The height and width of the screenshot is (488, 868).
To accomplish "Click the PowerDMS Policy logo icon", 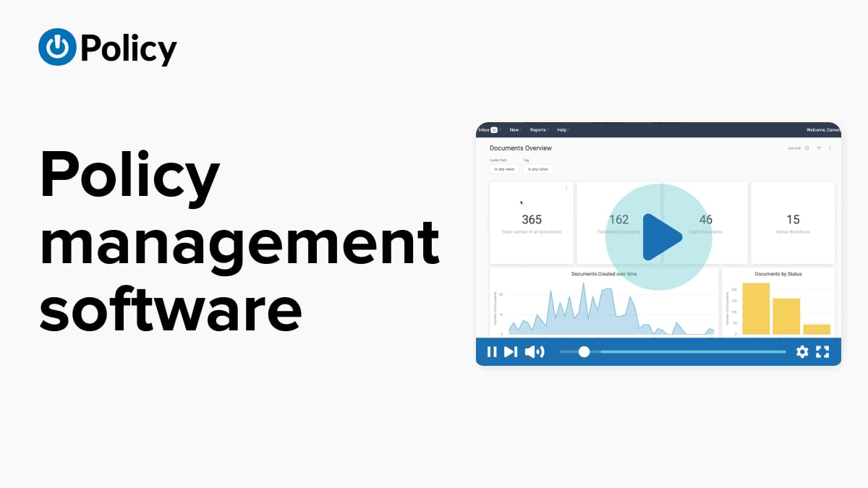I will click(x=57, y=47).
